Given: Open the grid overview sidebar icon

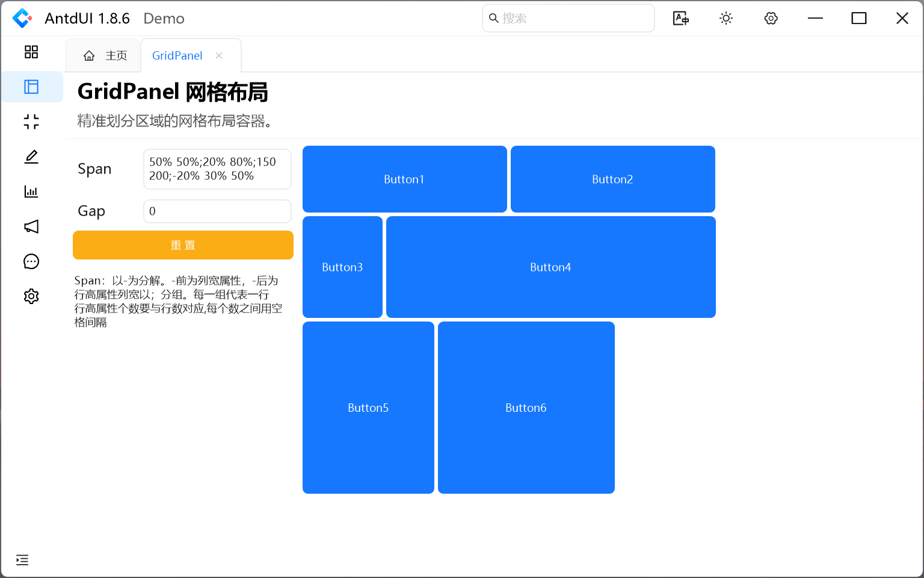Looking at the screenshot, I should (x=31, y=52).
